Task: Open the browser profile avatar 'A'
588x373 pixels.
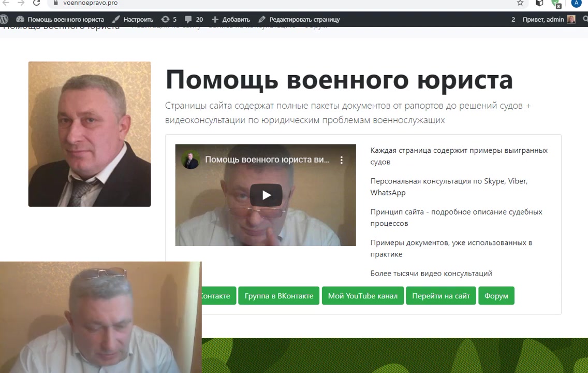Action: [576, 3]
